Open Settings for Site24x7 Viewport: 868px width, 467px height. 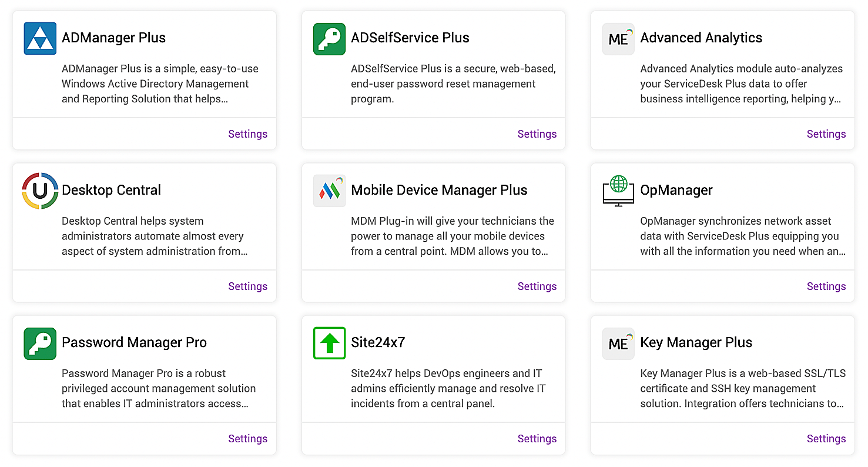(x=537, y=439)
